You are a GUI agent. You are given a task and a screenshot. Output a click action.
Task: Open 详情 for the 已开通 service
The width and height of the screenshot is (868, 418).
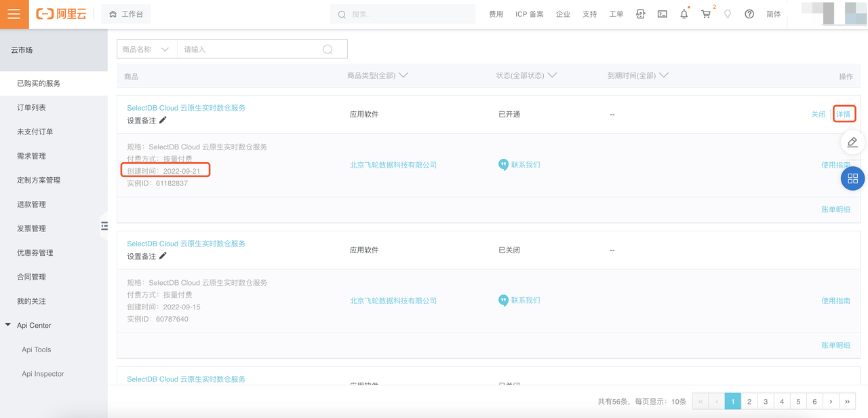pos(843,115)
